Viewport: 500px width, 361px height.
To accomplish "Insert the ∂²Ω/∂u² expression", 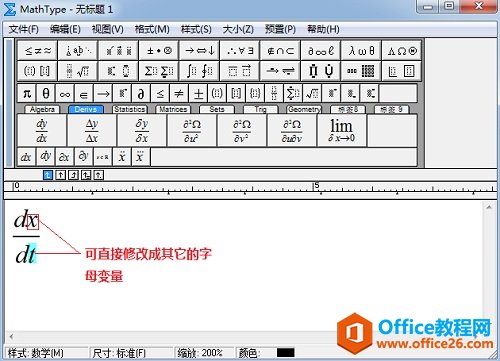I will pyautogui.click(x=192, y=130).
